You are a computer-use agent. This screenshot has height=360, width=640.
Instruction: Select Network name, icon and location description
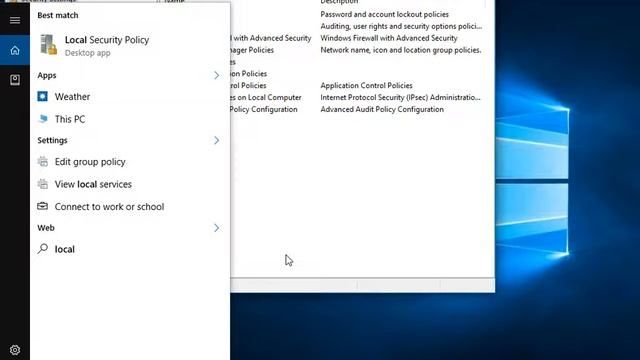[x=401, y=50]
